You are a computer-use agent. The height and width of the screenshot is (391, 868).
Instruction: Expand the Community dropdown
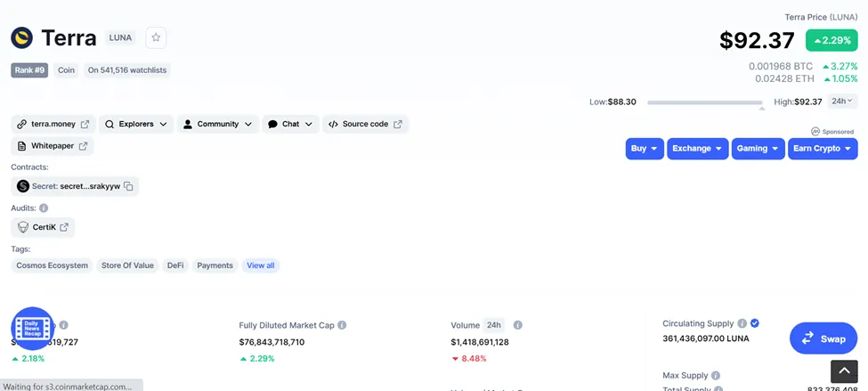tap(217, 124)
